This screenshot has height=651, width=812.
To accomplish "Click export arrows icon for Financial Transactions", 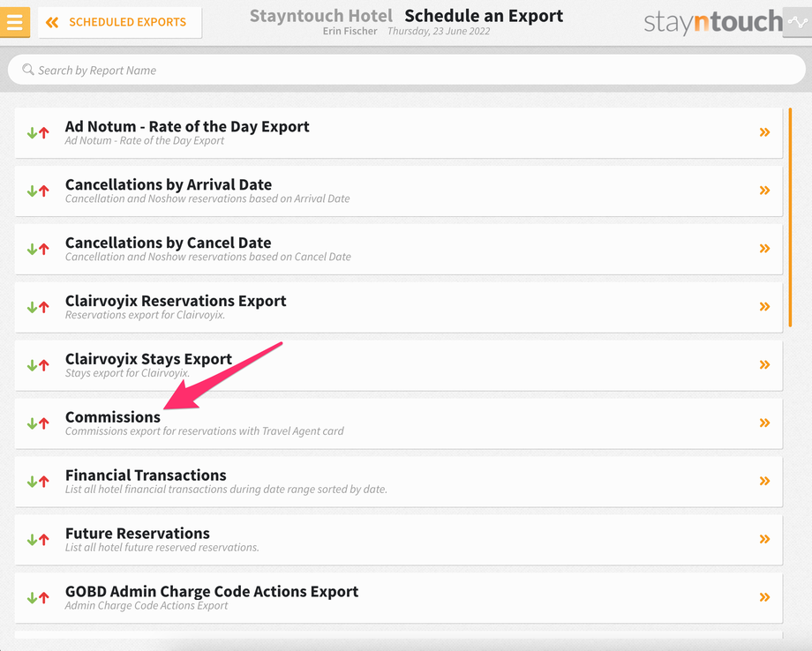I will [x=38, y=482].
